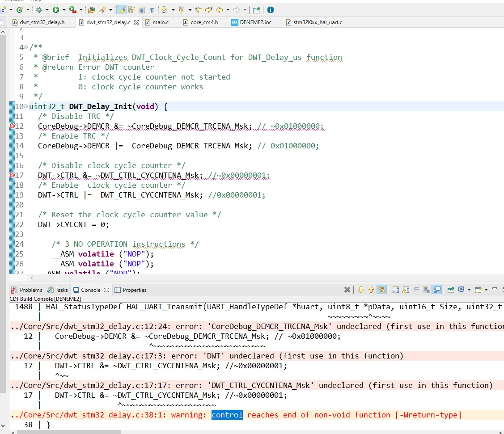Image resolution: width=504 pixels, height=434 pixels.
Task: Go to previous error in console
Action: 371,290
